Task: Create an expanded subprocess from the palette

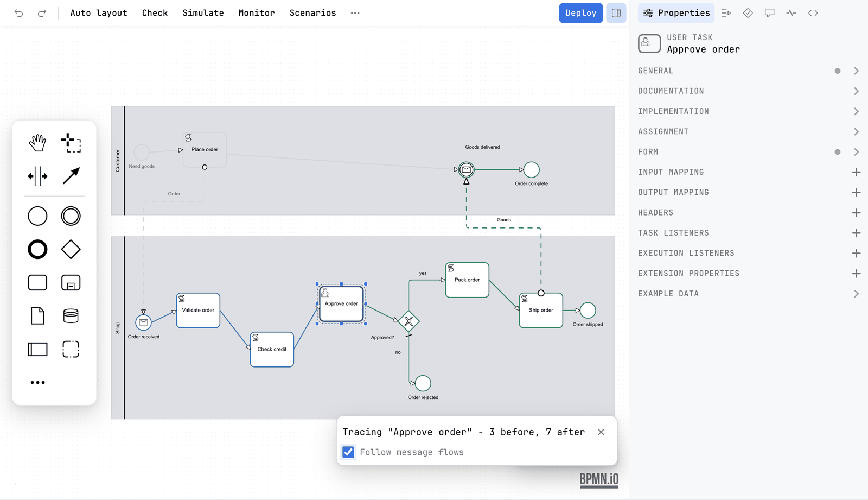Action: pos(71,283)
